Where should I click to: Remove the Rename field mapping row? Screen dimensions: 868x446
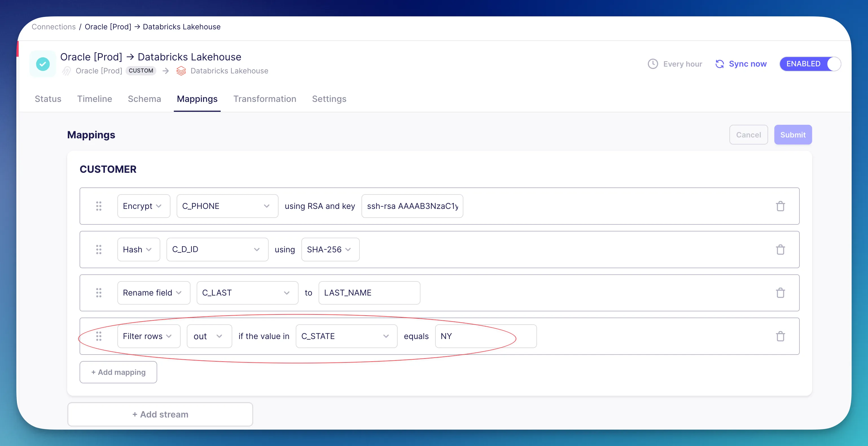[780, 293]
